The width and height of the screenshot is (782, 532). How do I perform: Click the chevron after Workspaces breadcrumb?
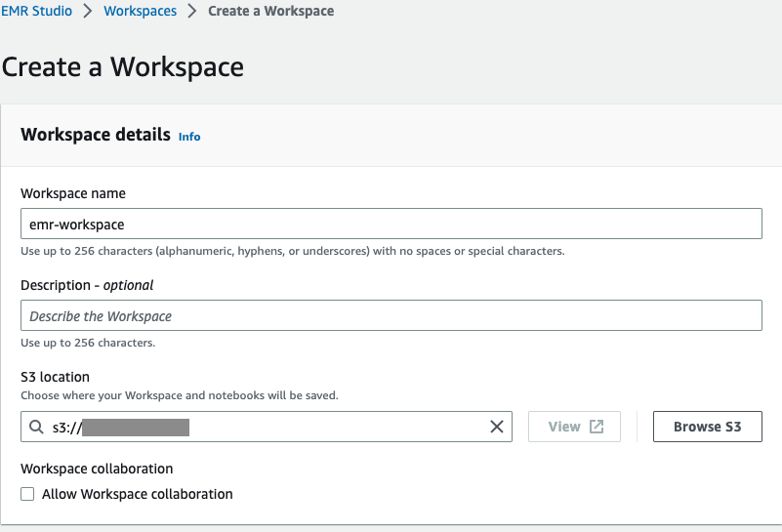[x=192, y=12]
